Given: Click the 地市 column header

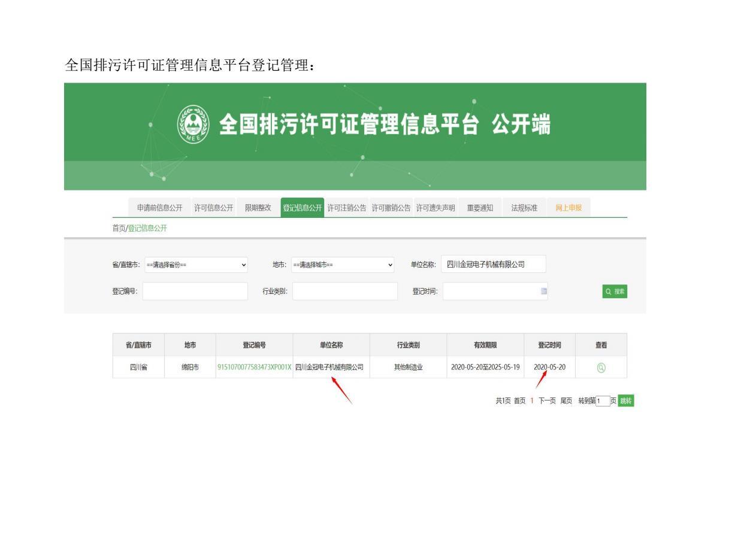Looking at the screenshot, I should tap(190, 345).
